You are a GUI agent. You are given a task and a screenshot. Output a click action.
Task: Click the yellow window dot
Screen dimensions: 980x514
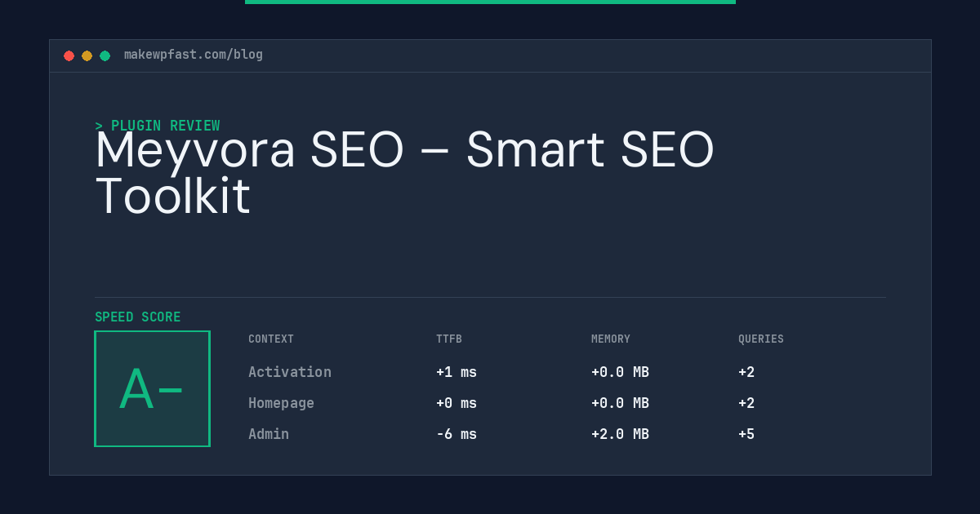click(87, 55)
